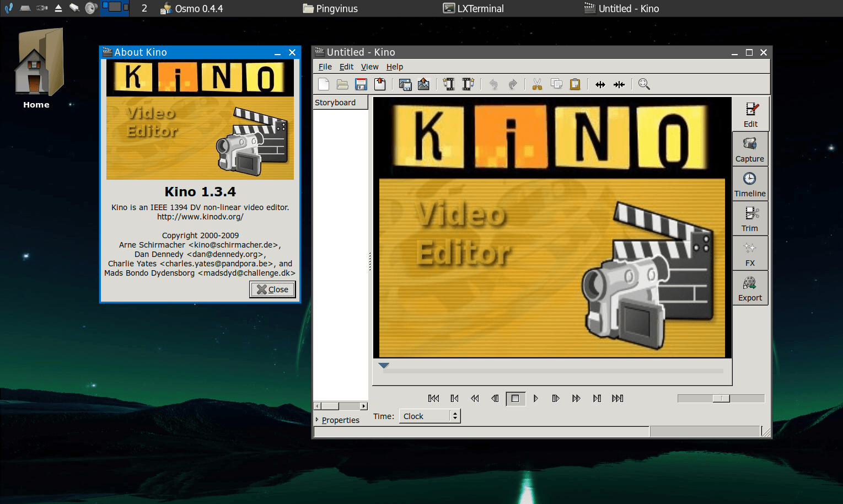843x504 pixels.
Task: Click the Storyboard panel header
Action: tap(340, 103)
